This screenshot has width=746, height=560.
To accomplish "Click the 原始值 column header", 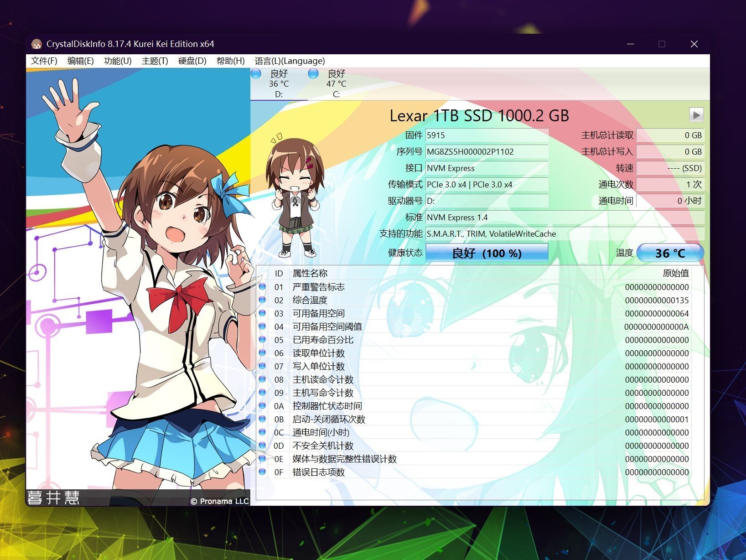I will (x=675, y=273).
